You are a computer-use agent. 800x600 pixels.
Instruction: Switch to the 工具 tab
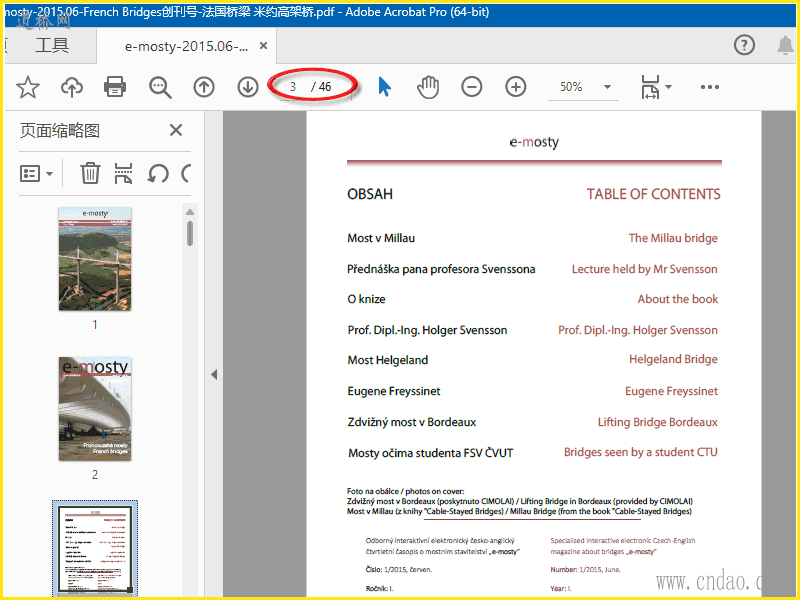(52, 46)
